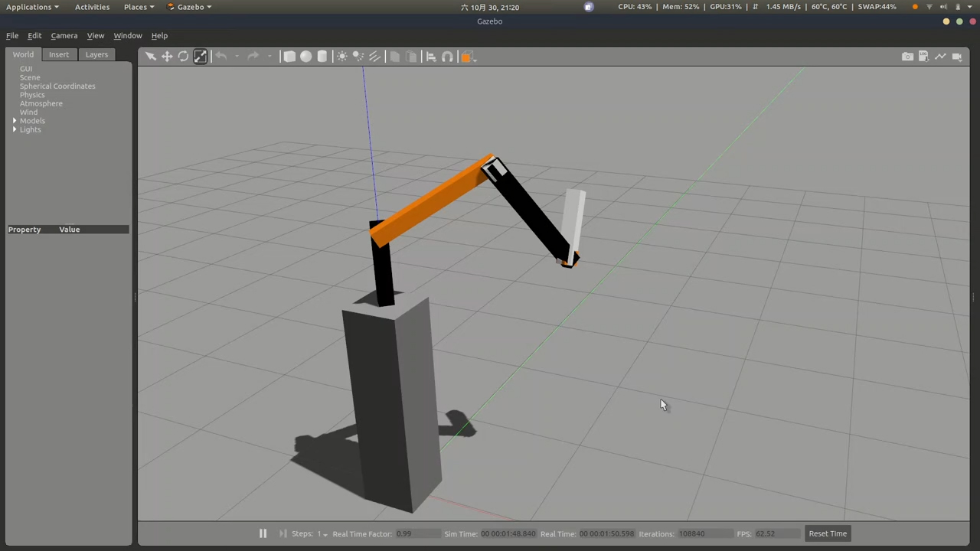
Task: Expand the Models tree node
Action: click(x=15, y=121)
